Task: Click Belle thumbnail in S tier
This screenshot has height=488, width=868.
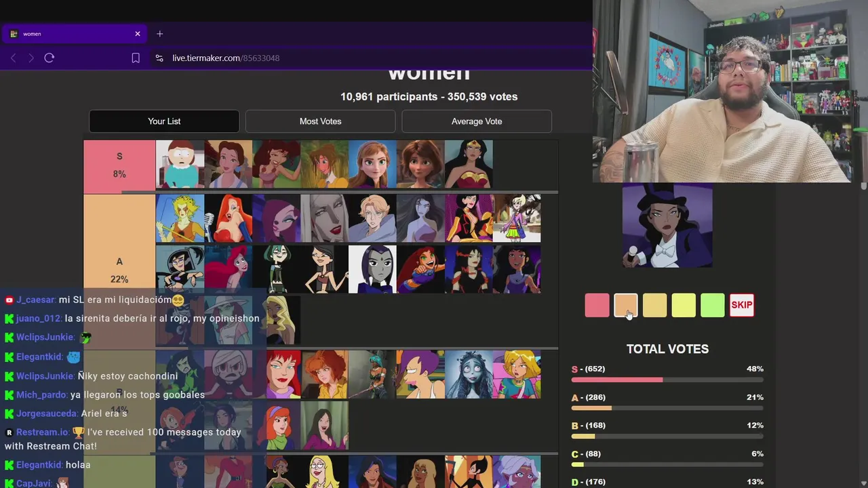Action: point(228,164)
